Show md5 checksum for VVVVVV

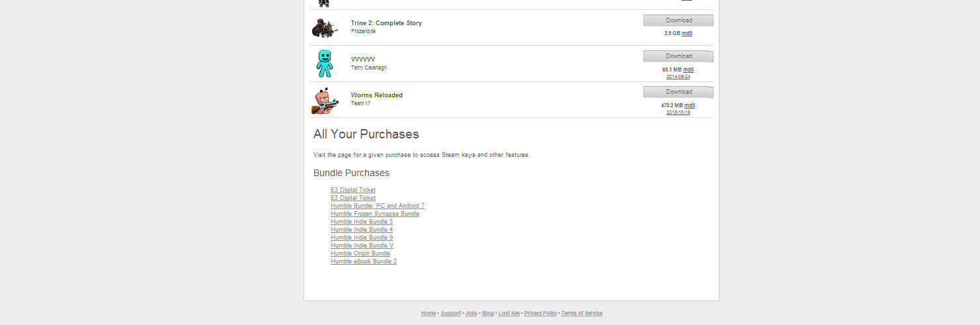tap(688, 70)
